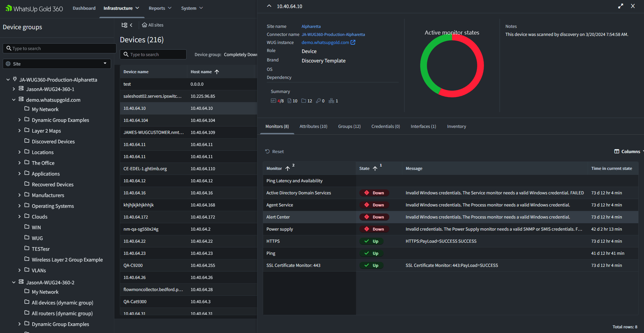Click the monitors summary icon showing 4/8
Image resolution: width=644 pixels, height=333 pixels.
coord(274,101)
